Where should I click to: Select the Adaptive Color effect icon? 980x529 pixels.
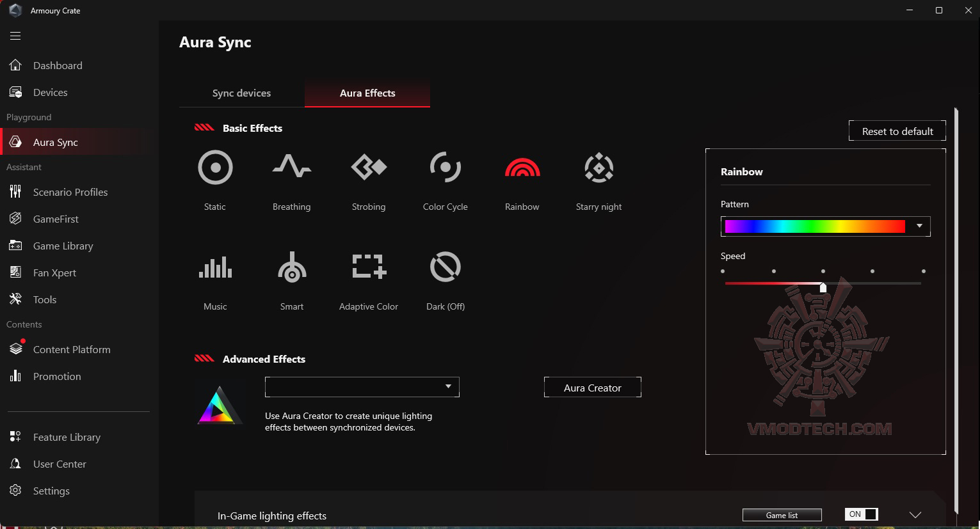point(369,267)
